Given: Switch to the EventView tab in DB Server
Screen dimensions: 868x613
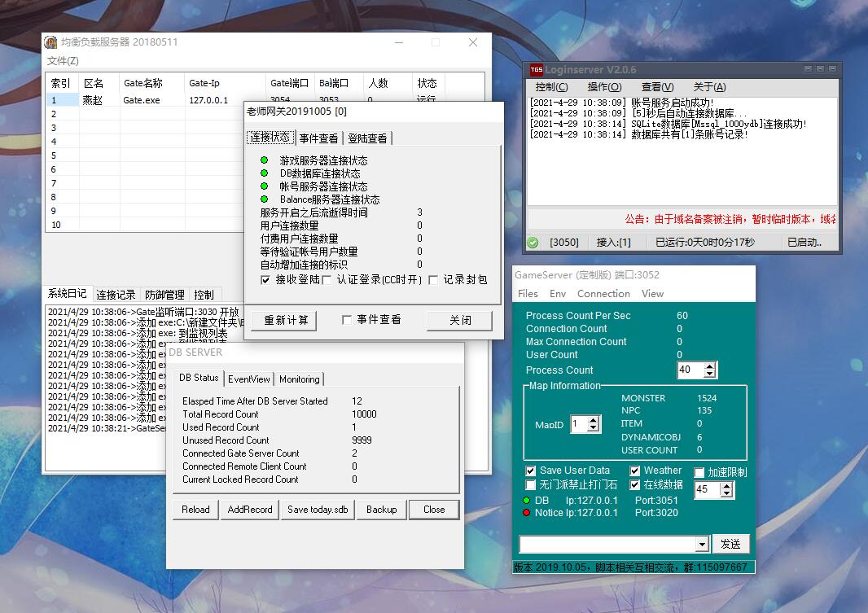Looking at the screenshot, I should tap(248, 379).
